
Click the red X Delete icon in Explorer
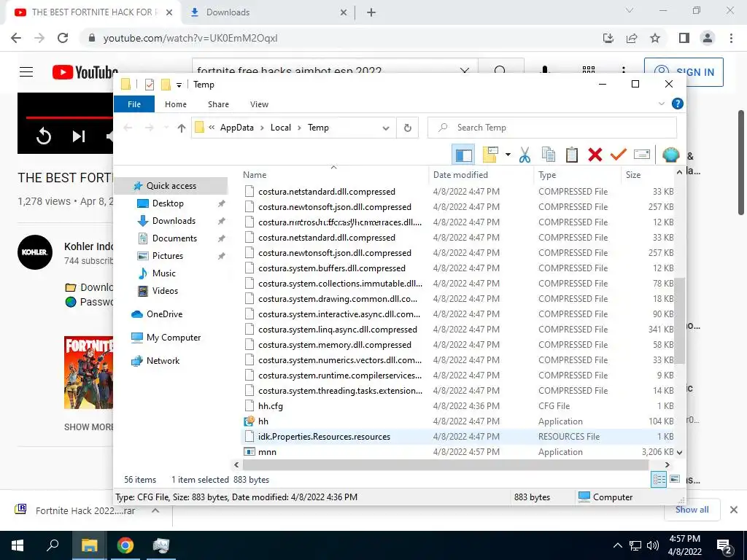(595, 155)
